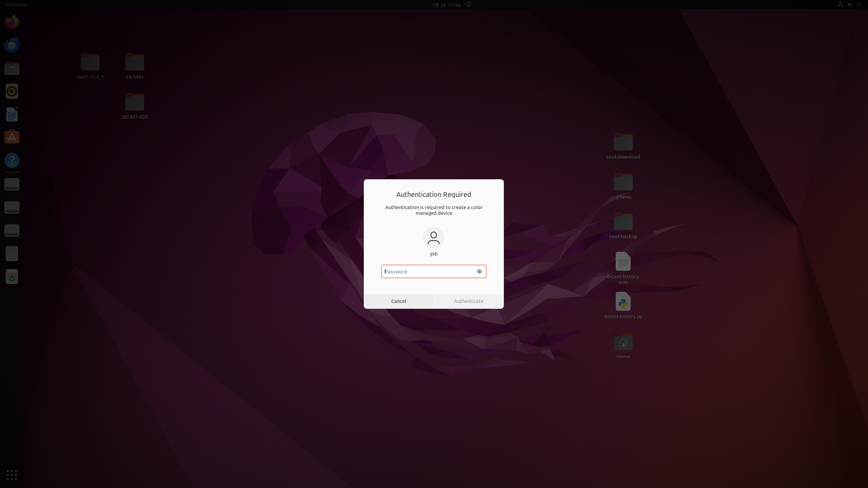
Task: Open the power system menu
Action: point(860,4)
